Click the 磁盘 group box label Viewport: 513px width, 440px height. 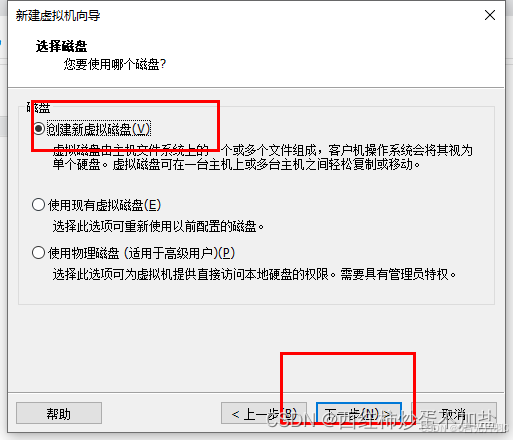38,107
